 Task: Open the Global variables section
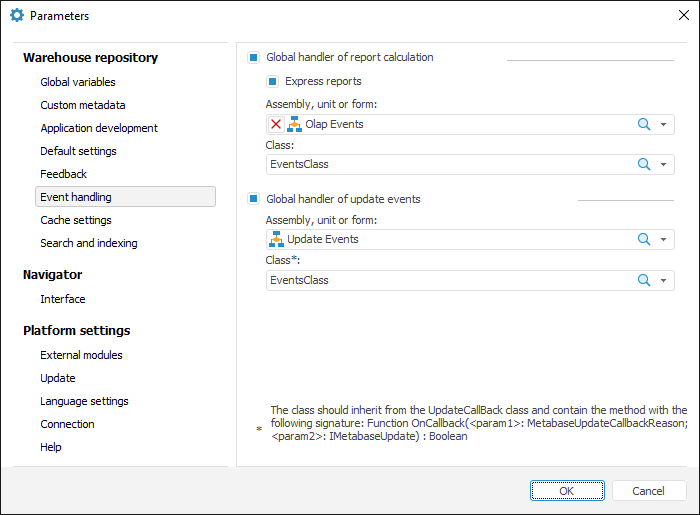(x=78, y=82)
